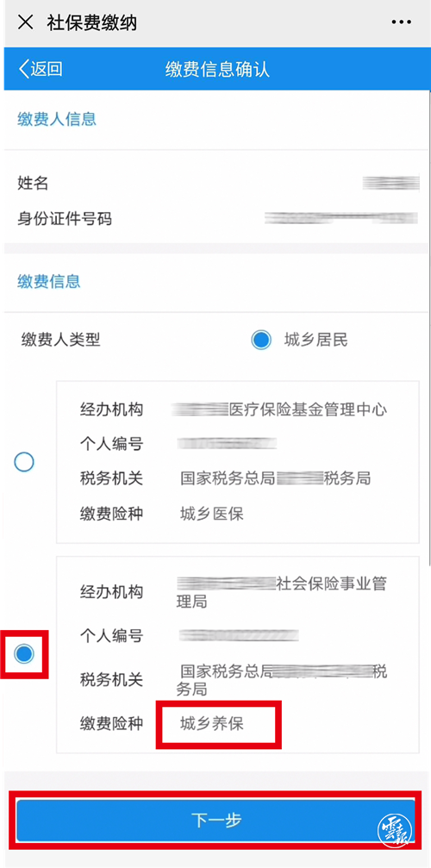
Task: Tap the 医疗保险基金管理中心 agency text
Action: pos(308,409)
